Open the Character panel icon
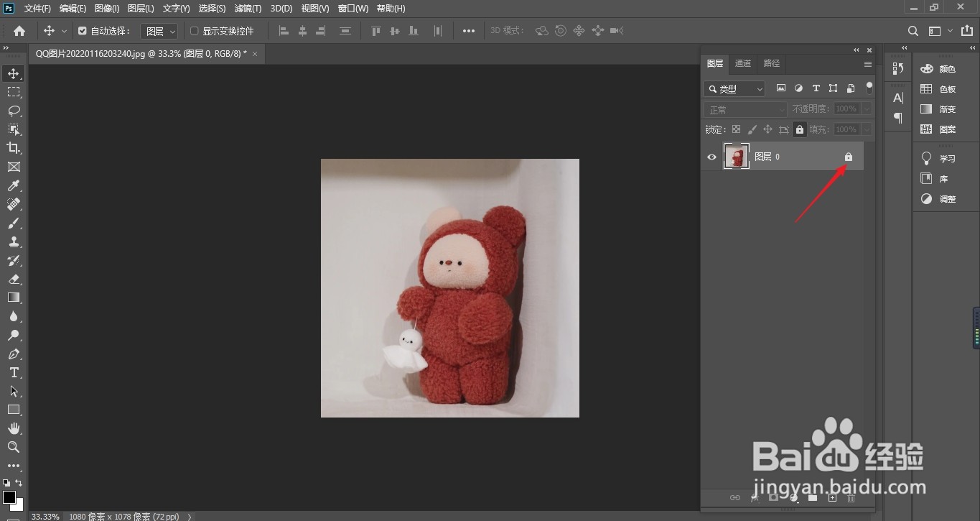Image resolution: width=980 pixels, height=521 pixels. [x=898, y=98]
